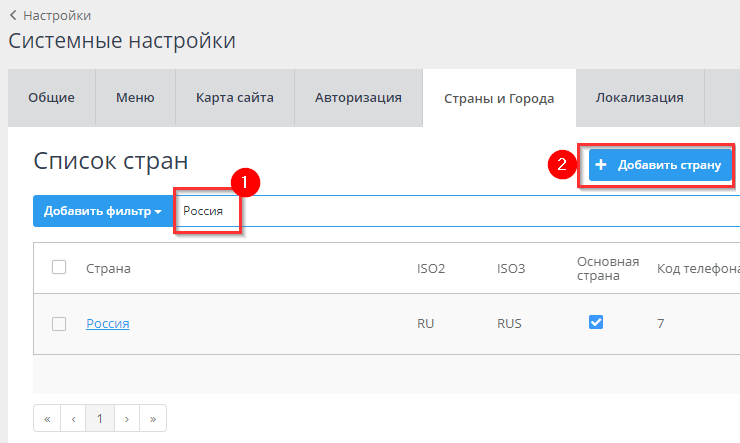Viewport: 740px width, 443px height.
Task: Jump to last page arrow
Action: point(153,418)
